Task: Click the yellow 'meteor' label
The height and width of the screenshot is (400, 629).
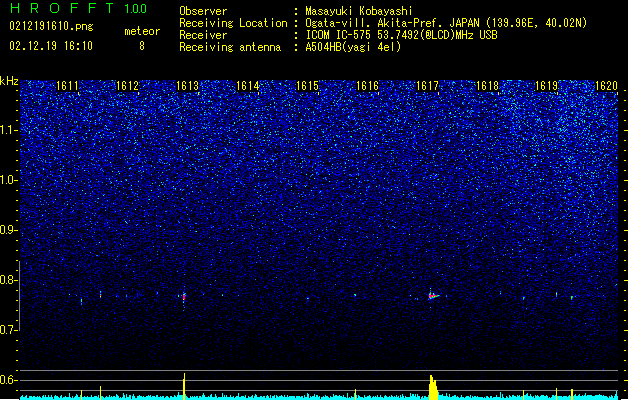Action: point(142,31)
